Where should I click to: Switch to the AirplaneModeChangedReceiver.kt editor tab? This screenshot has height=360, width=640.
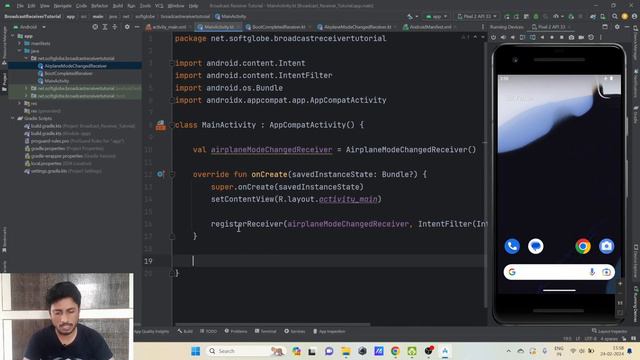coord(354,27)
